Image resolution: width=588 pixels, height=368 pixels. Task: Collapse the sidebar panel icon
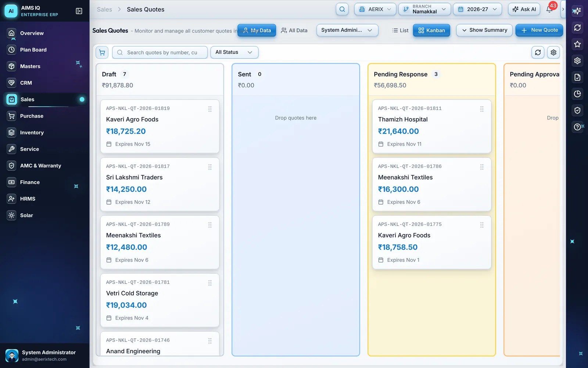[x=79, y=11]
